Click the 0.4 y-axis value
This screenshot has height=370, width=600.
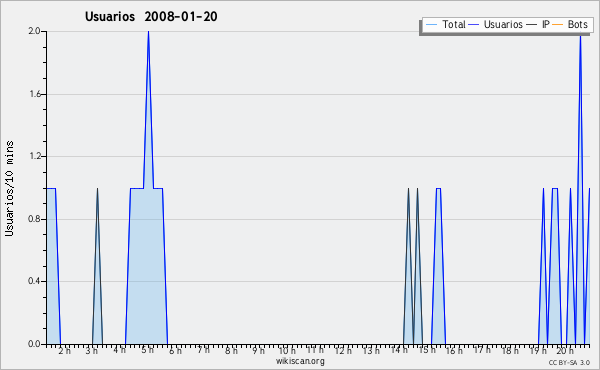[35, 282]
